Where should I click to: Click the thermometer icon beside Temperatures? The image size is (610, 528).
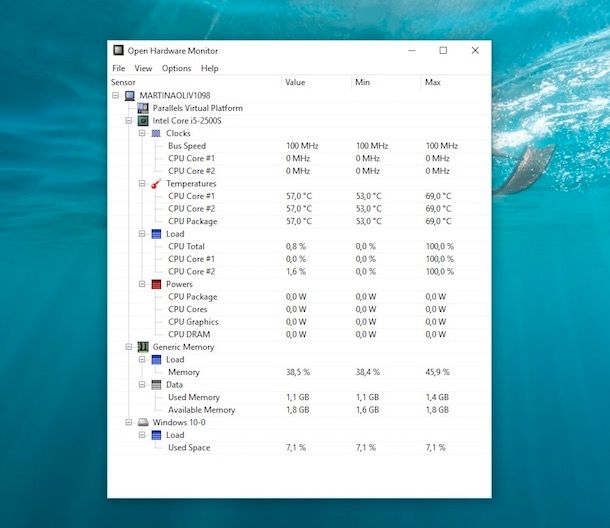point(156,184)
